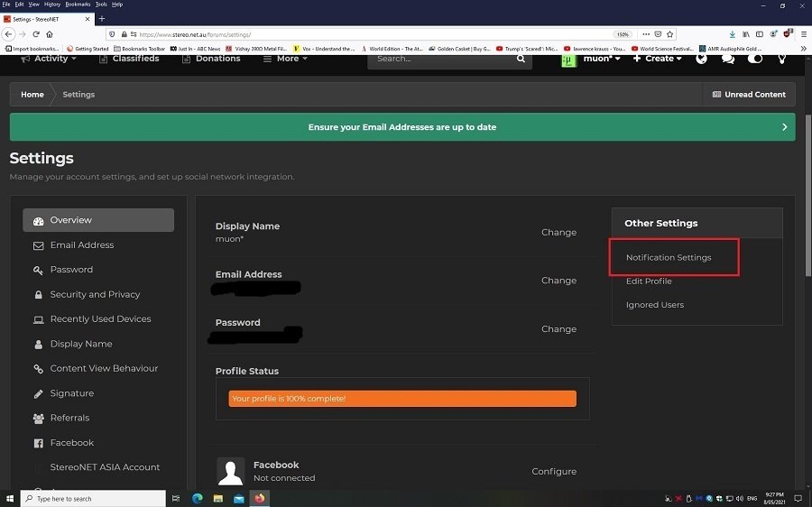Click the globe notifications icon
Screen dimensions: 812x507
(702, 59)
